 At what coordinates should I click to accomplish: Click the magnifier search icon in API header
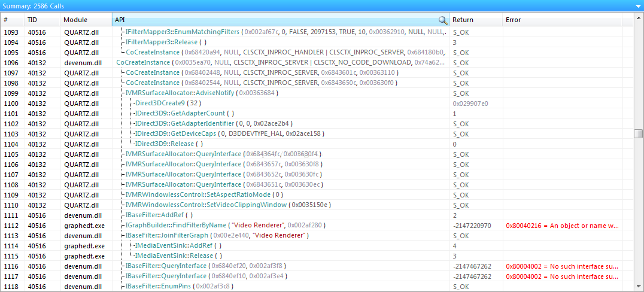443,20
